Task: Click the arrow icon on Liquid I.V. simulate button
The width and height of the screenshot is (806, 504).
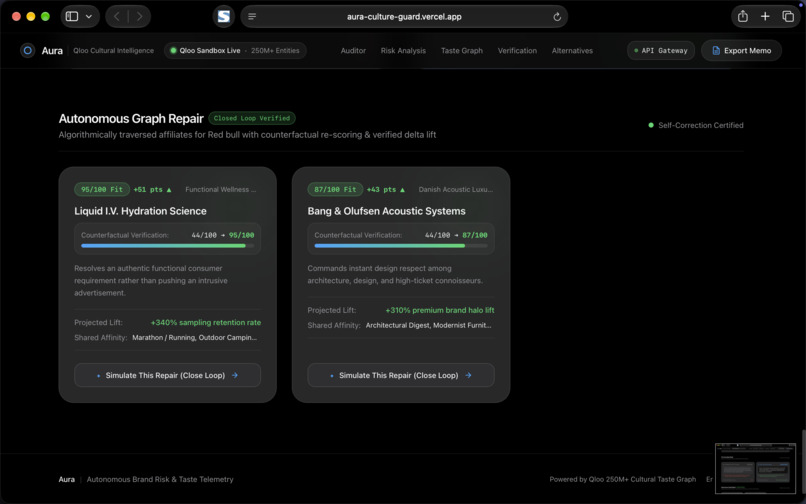Action: tap(235, 375)
